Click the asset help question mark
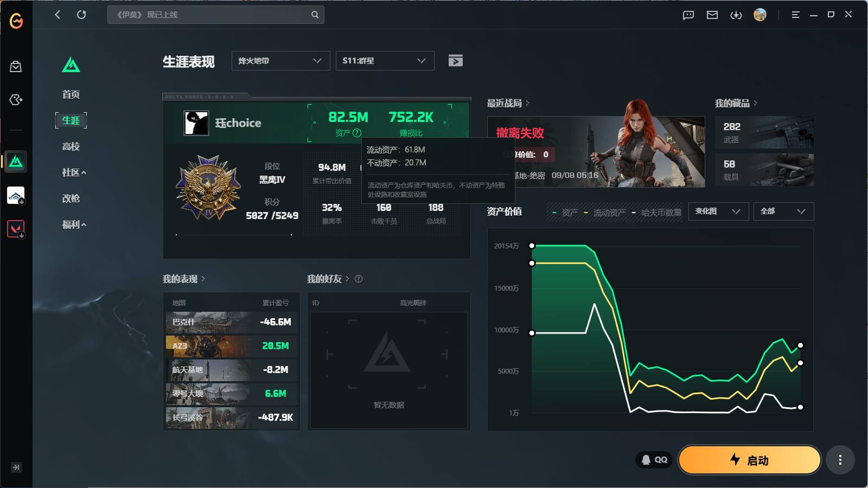868x488 pixels. (357, 133)
